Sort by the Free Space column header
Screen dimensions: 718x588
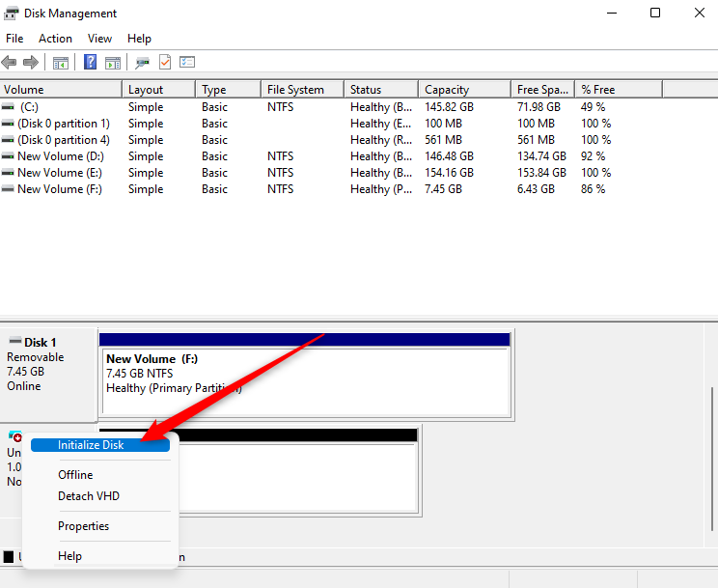click(542, 90)
